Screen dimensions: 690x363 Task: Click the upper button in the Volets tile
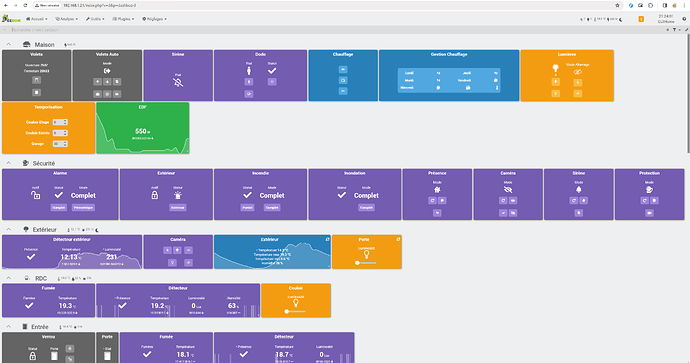37,80
